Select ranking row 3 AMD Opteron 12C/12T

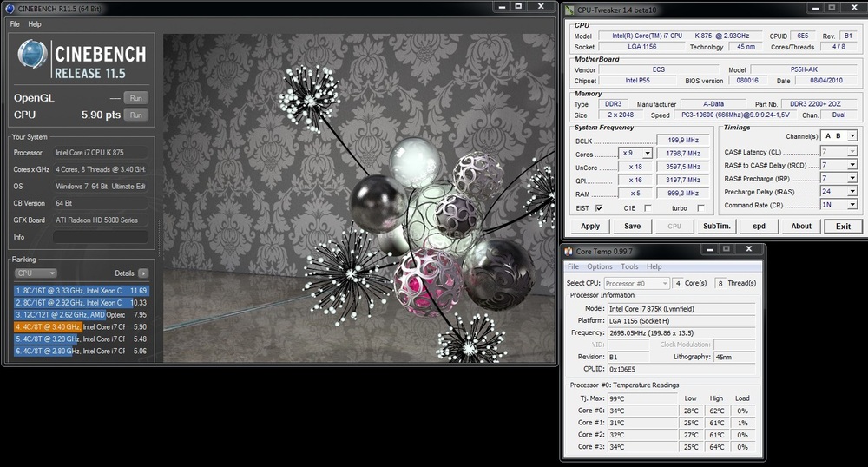coord(82,315)
